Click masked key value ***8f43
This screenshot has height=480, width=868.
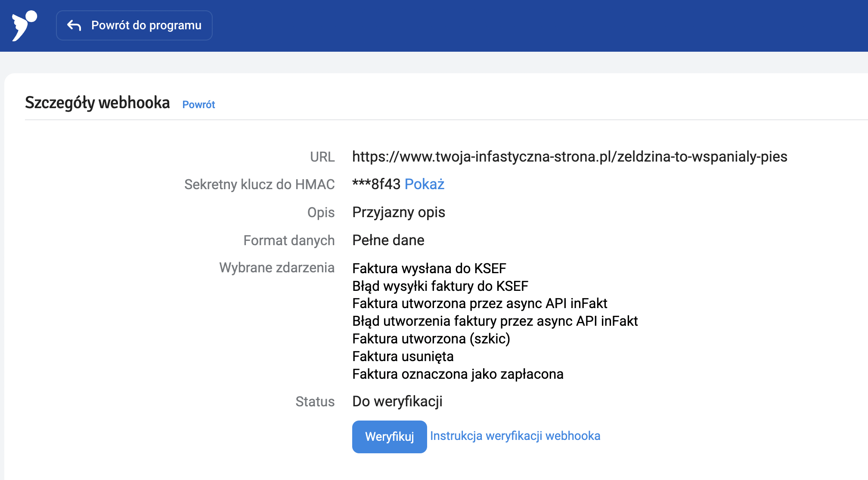[376, 184]
